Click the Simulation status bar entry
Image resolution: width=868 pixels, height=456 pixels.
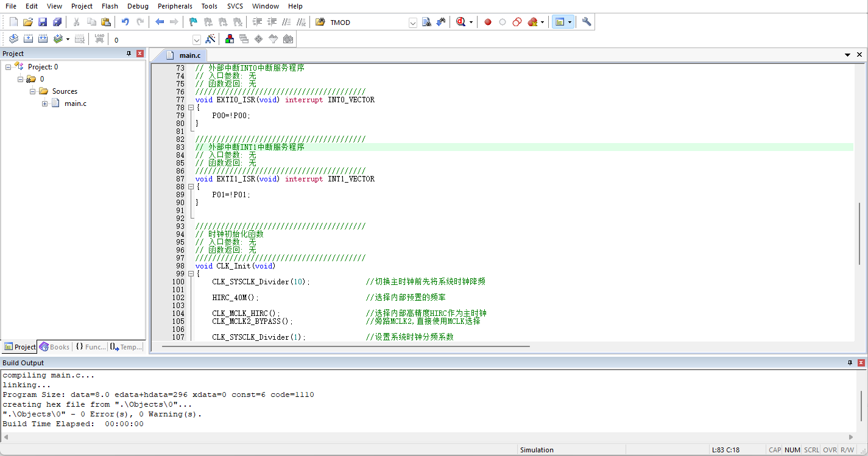click(x=537, y=450)
